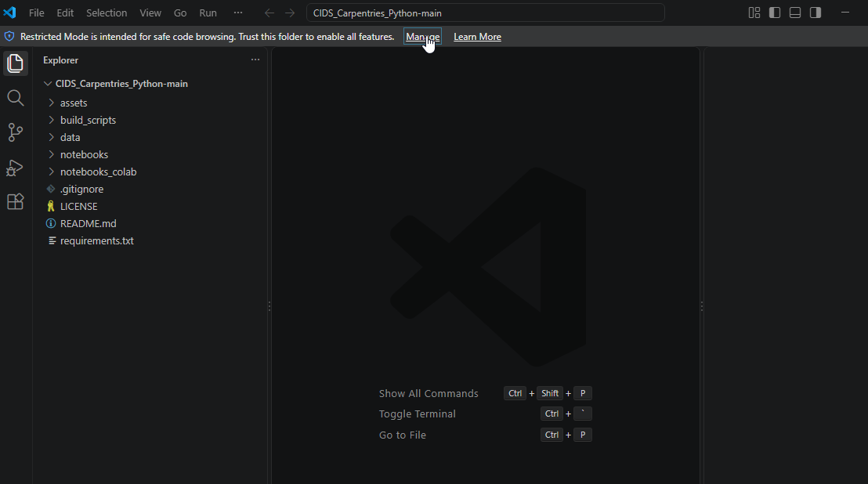The height and width of the screenshot is (484, 868).
Task: Open the Run and Debug view
Action: 15,167
